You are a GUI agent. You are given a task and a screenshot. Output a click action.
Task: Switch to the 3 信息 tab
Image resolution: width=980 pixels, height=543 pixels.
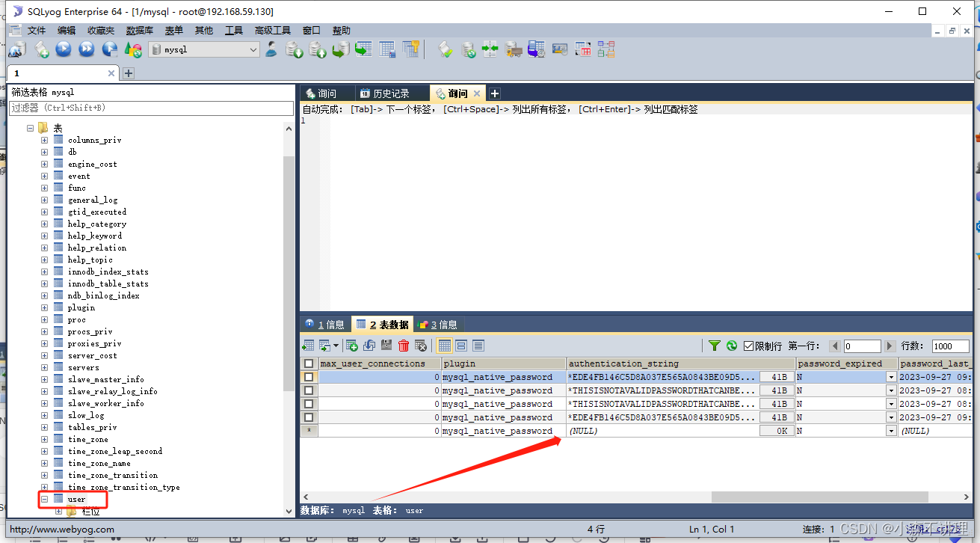(x=438, y=325)
